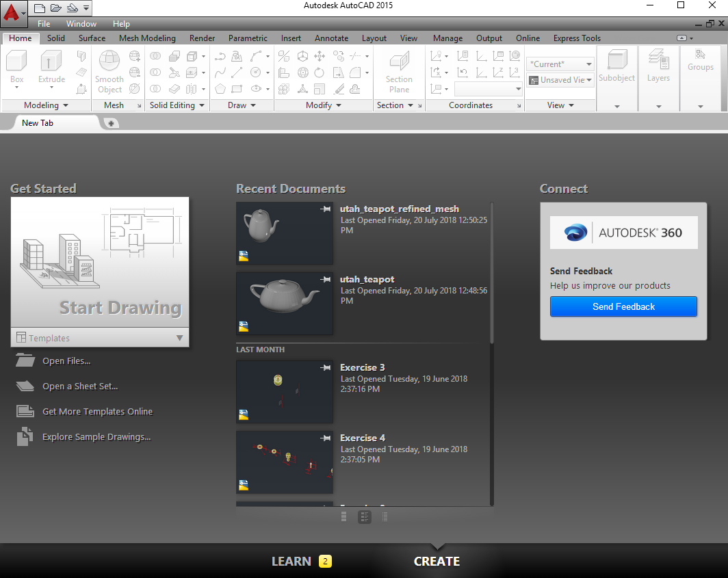Select the Line draw tool
Image resolution: width=728 pixels, height=578 pixels.
point(237,73)
